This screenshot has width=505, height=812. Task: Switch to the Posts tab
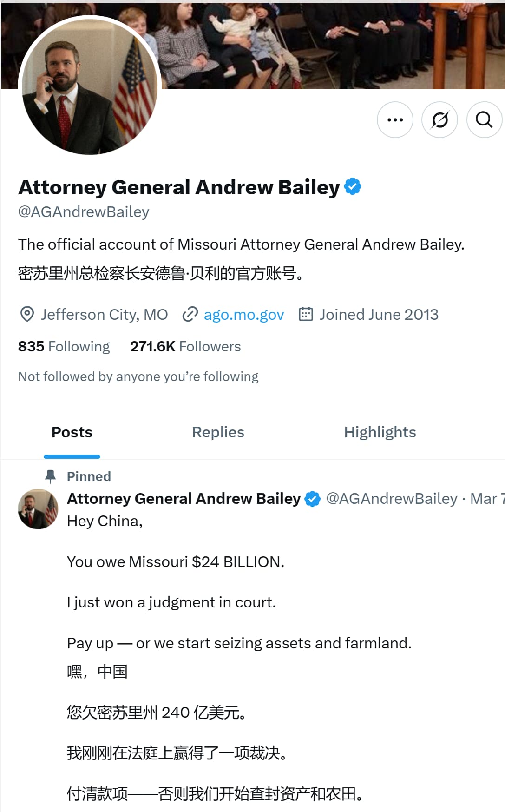click(72, 432)
